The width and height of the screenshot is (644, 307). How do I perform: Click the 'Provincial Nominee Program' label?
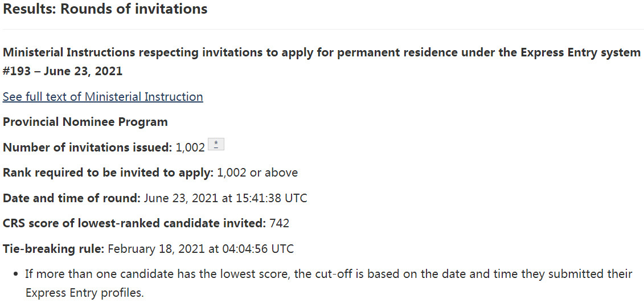click(85, 122)
